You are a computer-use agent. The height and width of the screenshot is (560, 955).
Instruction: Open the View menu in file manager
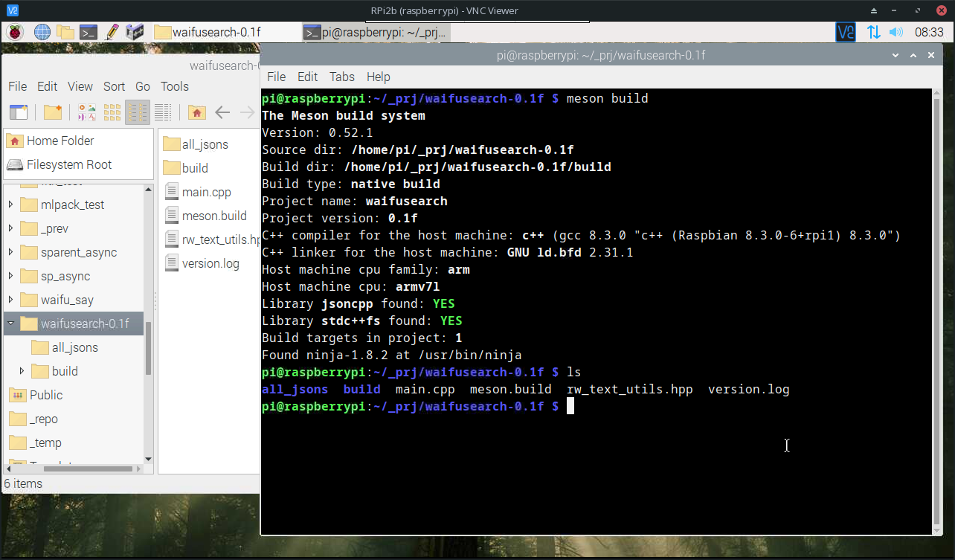click(x=80, y=86)
